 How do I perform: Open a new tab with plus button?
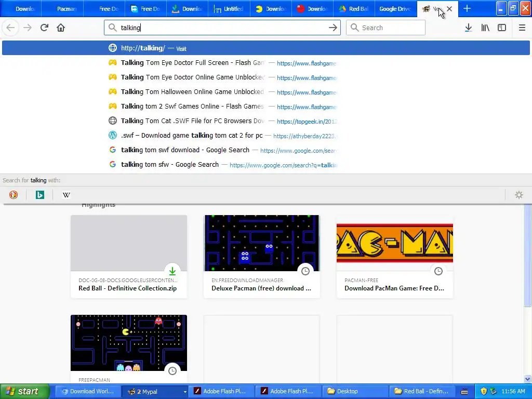coord(467,8)
